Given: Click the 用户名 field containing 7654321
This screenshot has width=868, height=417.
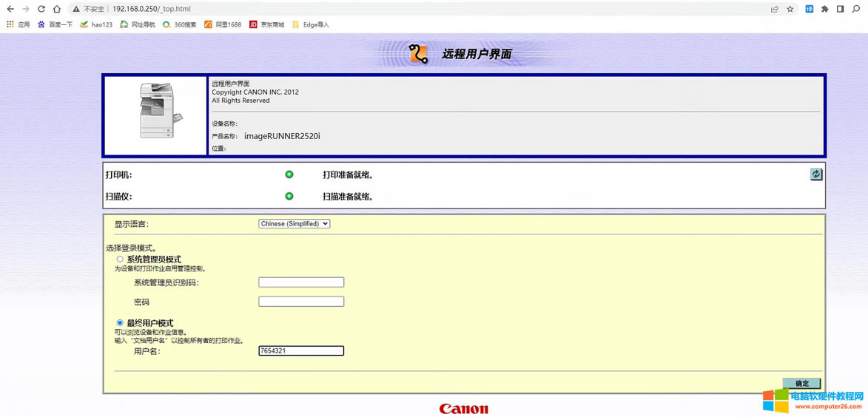Looking at the screenshot, I should [301, 351].
